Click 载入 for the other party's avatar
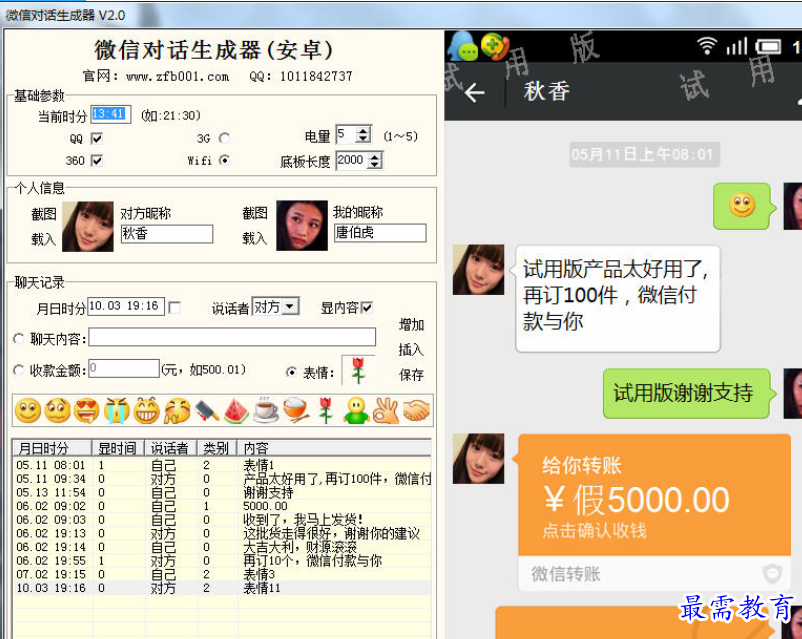This screenshot has width=802, height=639. click(x=43, y=239)
